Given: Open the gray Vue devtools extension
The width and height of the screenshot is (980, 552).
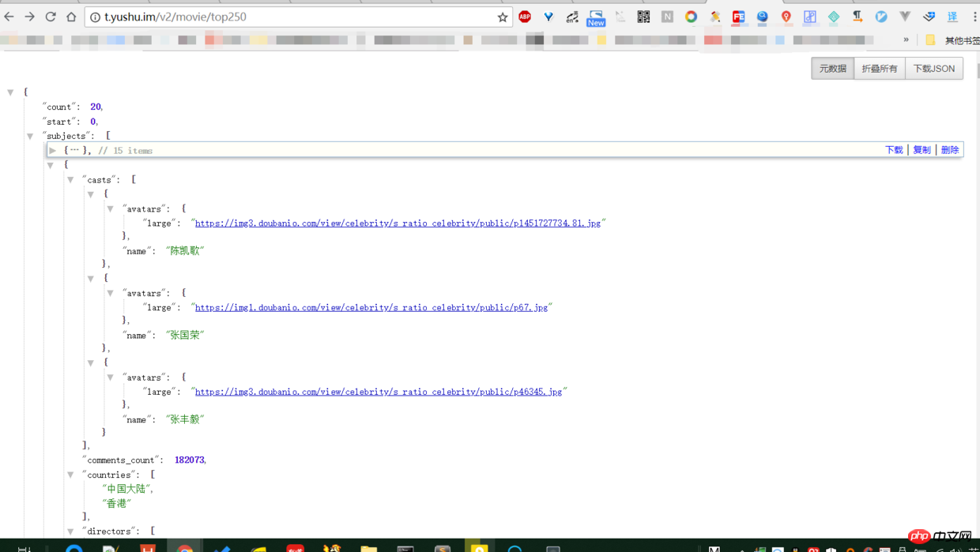Looking at the screenshot, I should pos(905,17).
